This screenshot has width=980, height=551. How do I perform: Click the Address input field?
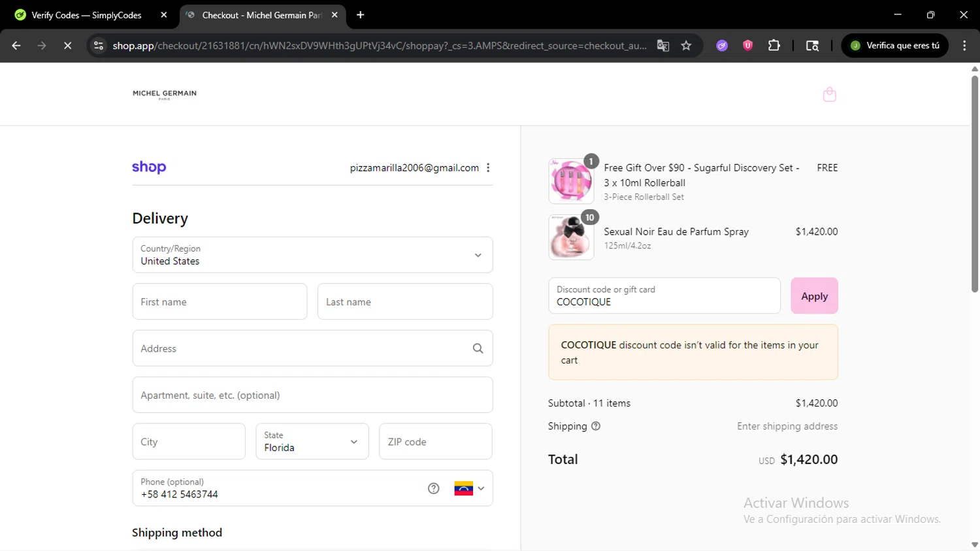click(312, 348)
